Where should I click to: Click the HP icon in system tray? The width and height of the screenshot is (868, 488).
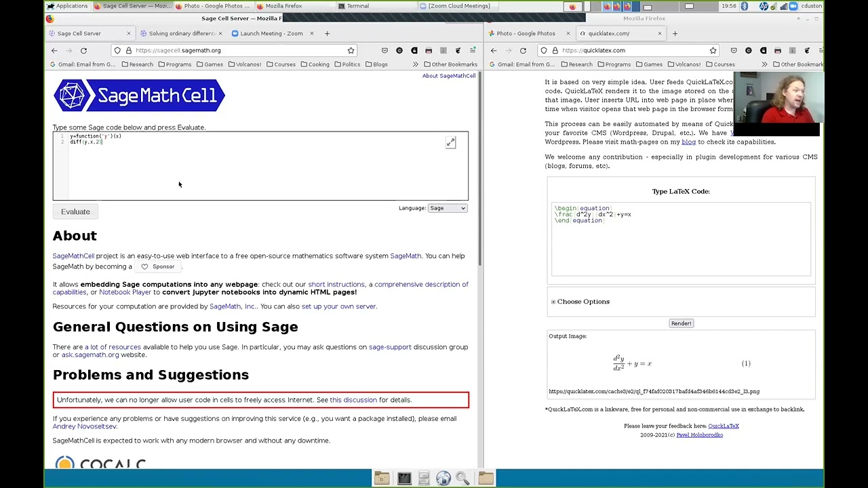click(764, 6)
